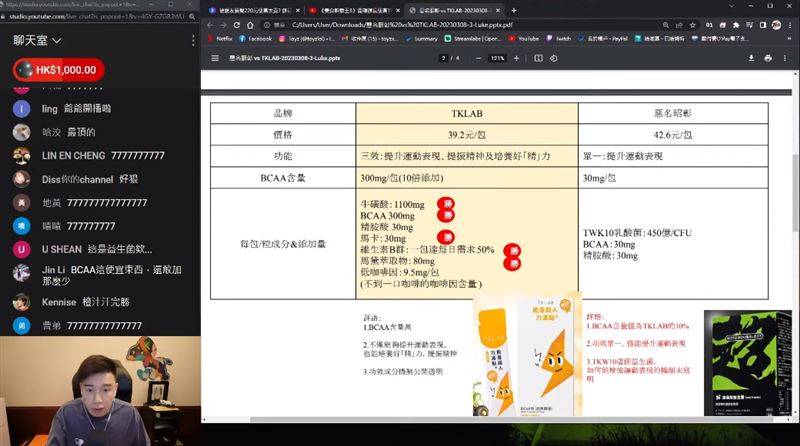Open the Chrome three-dot menu
The height and width of the screenshot is (446, 800).
click(x=790, y=24)
